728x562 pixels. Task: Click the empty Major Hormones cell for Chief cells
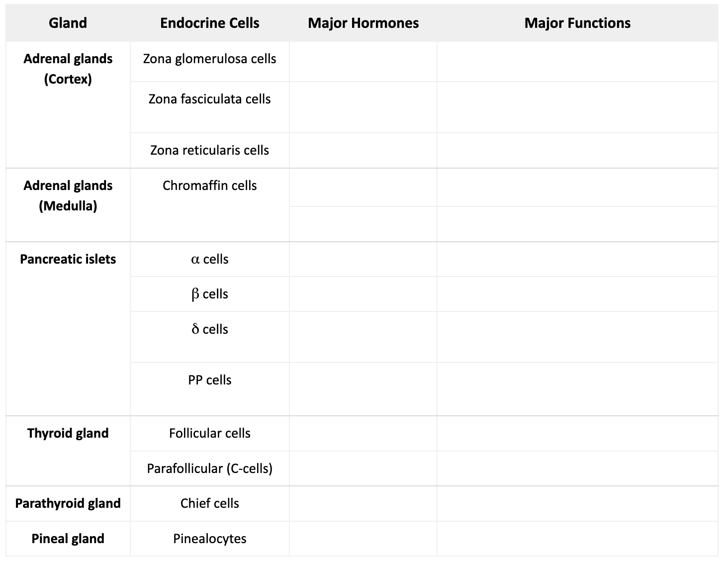[x=363, y=503]
